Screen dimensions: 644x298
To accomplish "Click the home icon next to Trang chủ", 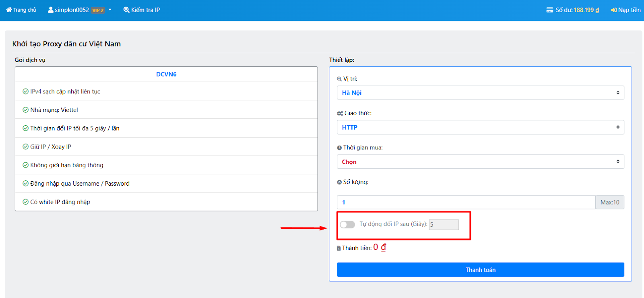I will (9, 10).
